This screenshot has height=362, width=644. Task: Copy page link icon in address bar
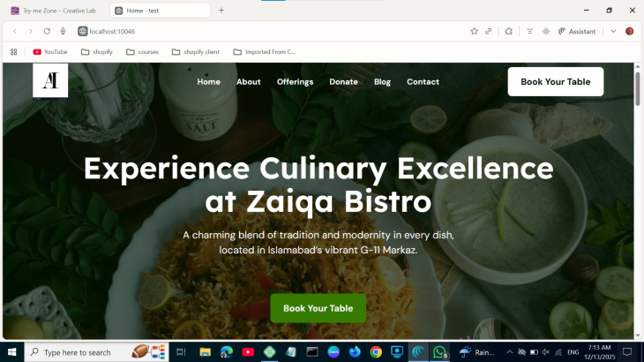(489, 31)
